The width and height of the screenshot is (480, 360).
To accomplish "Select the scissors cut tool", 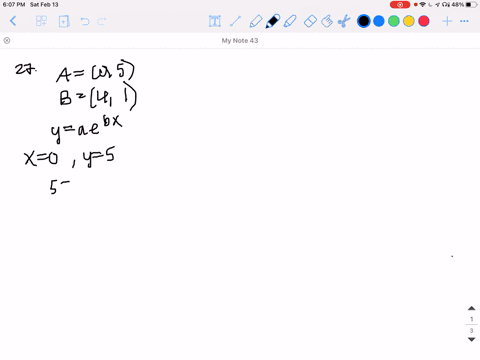I will 344,21.
